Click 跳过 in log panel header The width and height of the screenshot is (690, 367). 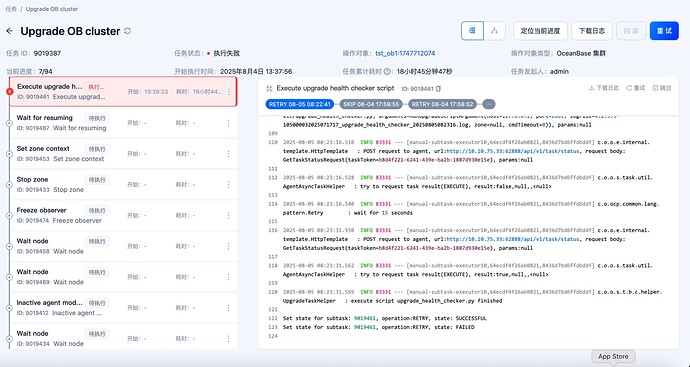click(662, 88)
